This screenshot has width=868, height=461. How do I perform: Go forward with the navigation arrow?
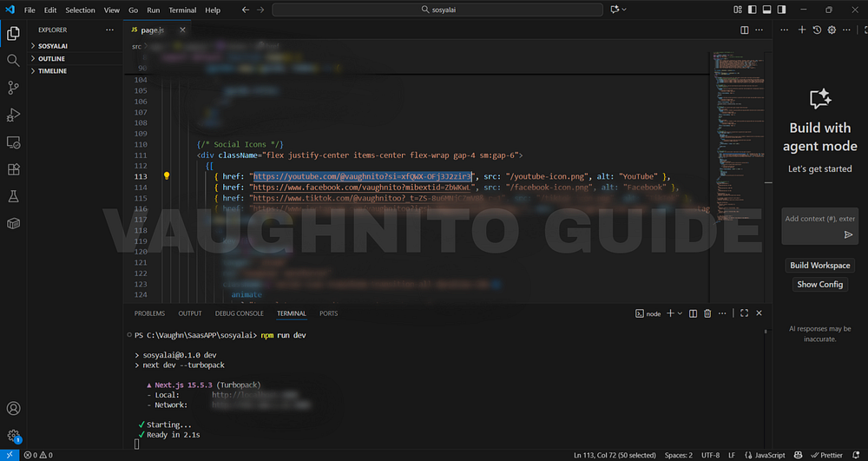(x=260, y=10)
